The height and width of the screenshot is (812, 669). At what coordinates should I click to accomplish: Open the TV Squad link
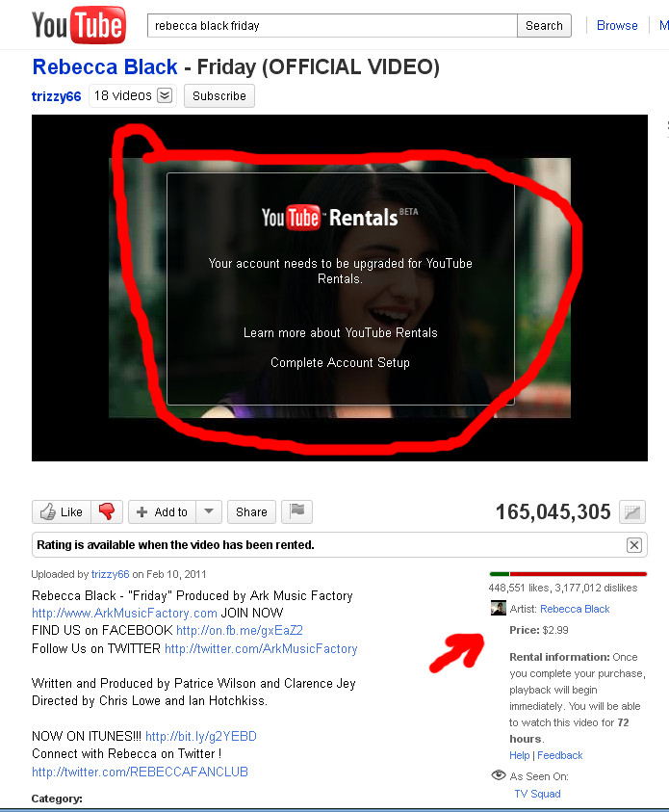(537, 794)
